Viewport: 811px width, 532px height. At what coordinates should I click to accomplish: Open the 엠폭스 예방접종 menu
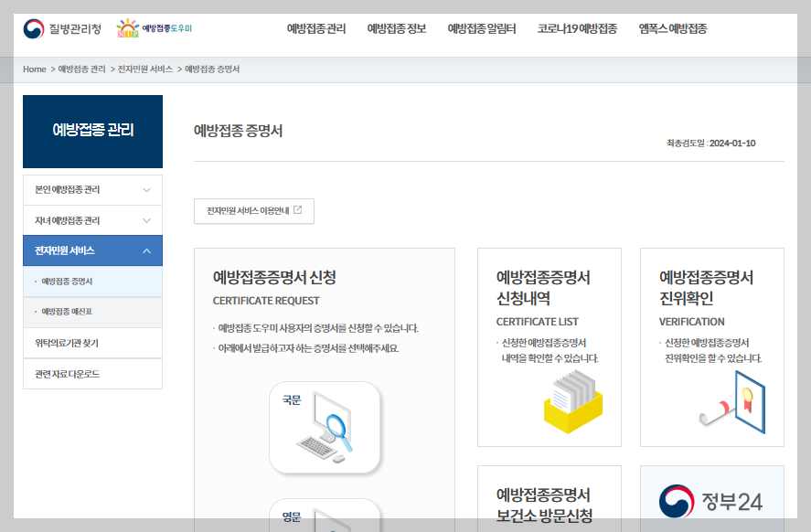click(672, 28)
